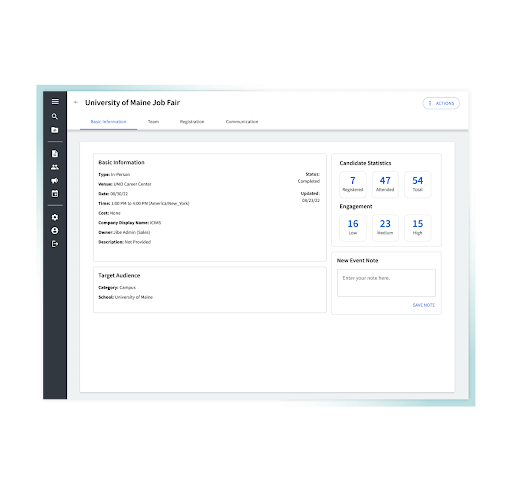Go back with the left arrow
This screenshot has width=512, height=480.
pyautogui.click(x=76, y=102)
